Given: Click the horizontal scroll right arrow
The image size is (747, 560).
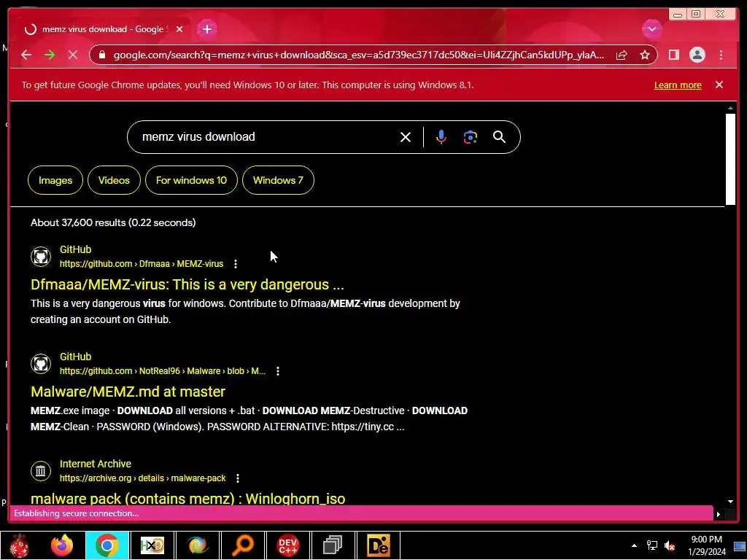Looking at the screenshot, I should 719,514.
